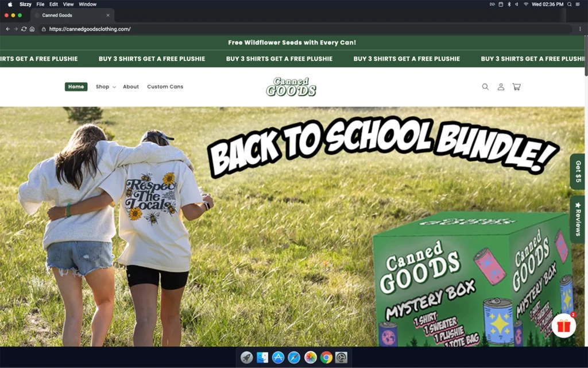
Task: Open the Window menu
Action: 87,4
